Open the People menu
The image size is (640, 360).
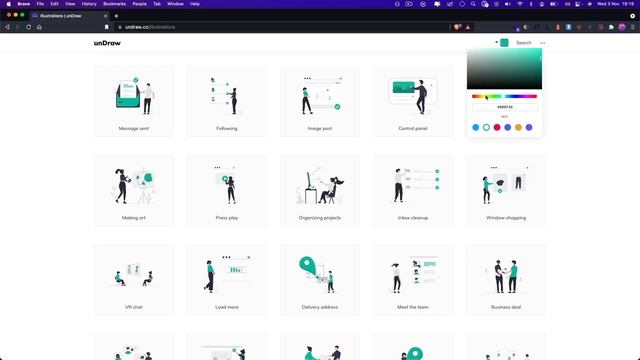tap(139, 4)
